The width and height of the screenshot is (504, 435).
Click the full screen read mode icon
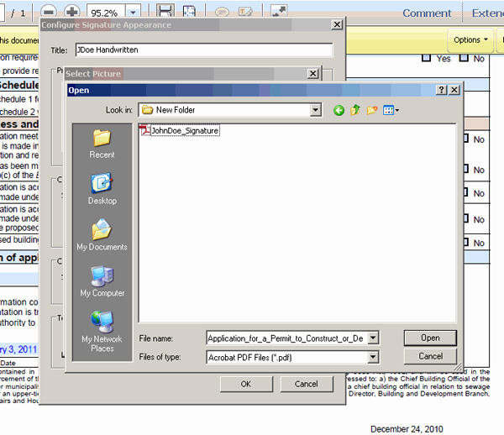click(x=278, y=11)
